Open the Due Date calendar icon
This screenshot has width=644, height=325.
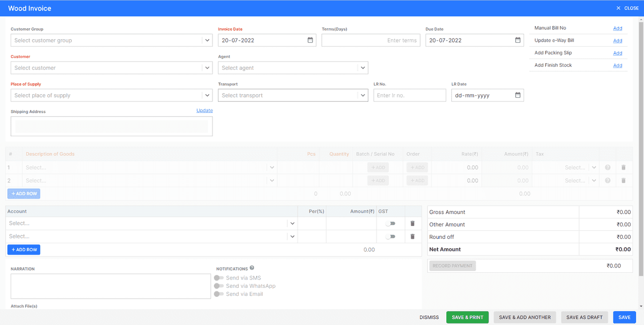(518, 40)
